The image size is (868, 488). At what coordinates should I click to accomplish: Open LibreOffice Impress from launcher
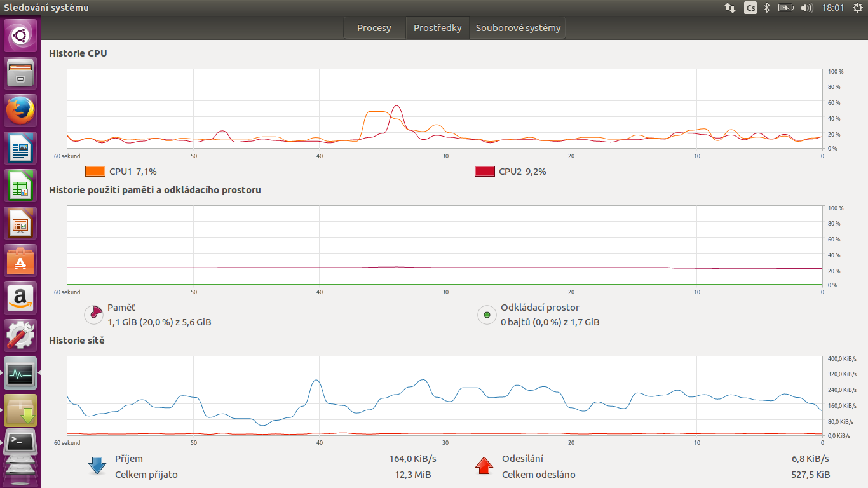pos(20,223)
